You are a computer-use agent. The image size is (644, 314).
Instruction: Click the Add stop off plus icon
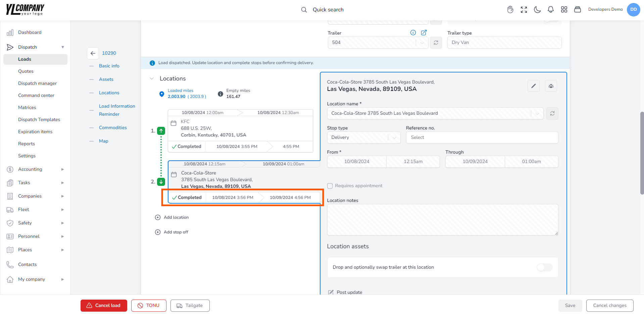click(158, 232)
